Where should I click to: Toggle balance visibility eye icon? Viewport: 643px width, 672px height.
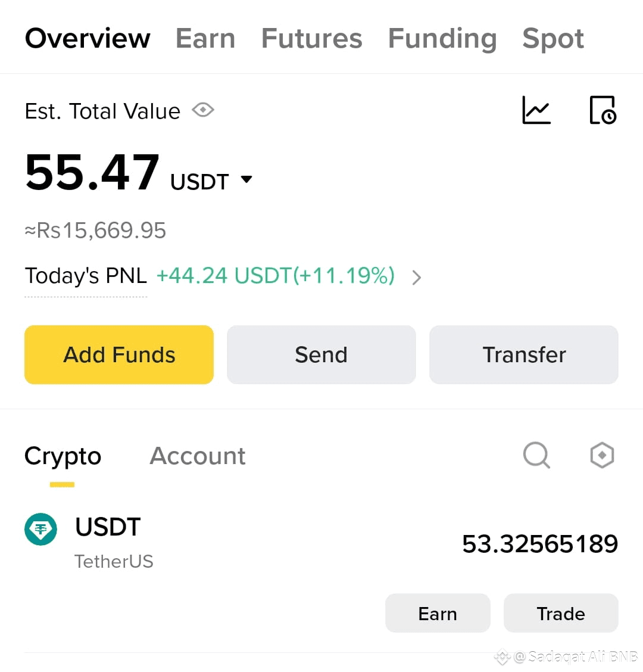click(x=203, y=110)
